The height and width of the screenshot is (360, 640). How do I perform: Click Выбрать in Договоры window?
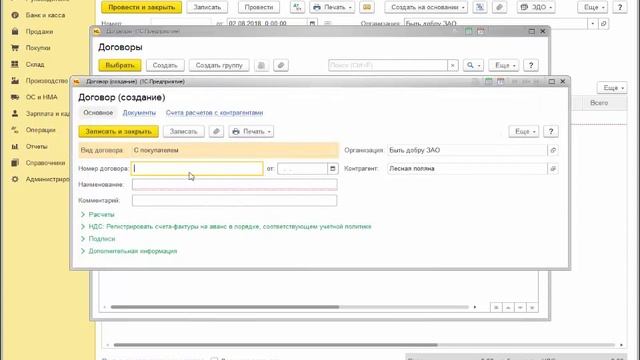[120, 65]
